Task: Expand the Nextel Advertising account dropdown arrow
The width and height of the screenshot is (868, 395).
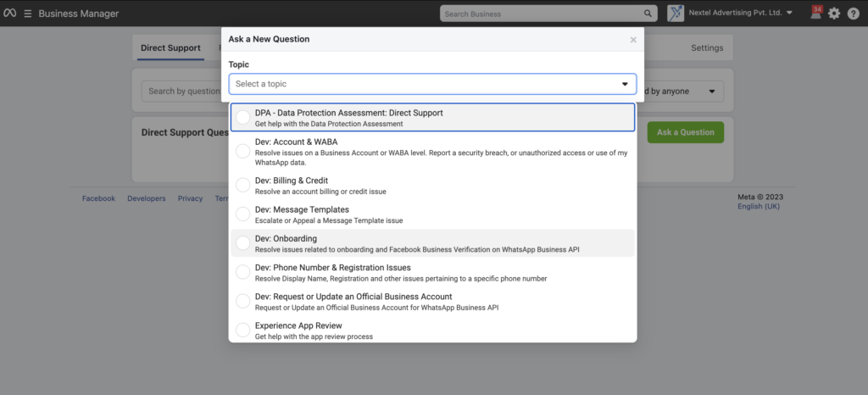Action: click(789, 13)
